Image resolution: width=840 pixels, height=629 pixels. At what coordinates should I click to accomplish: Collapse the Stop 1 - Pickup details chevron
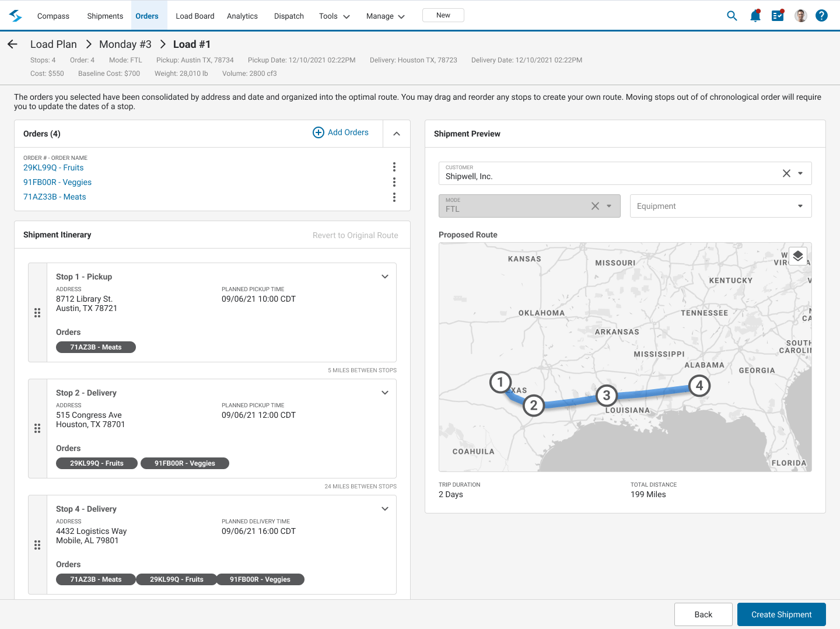coord(384,276)
